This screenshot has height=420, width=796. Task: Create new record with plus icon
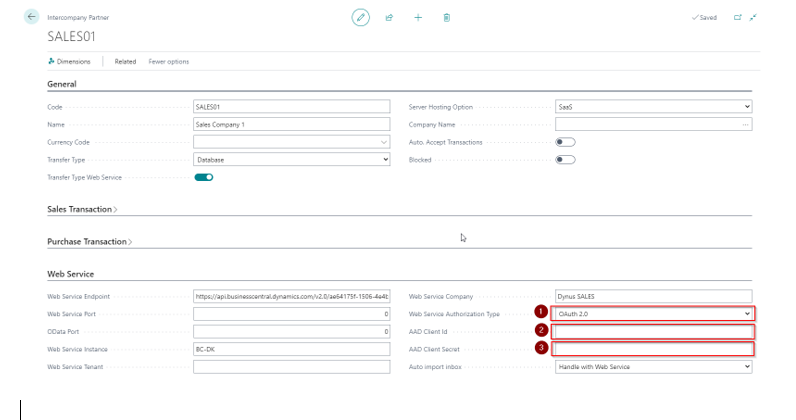coord(418,18)
